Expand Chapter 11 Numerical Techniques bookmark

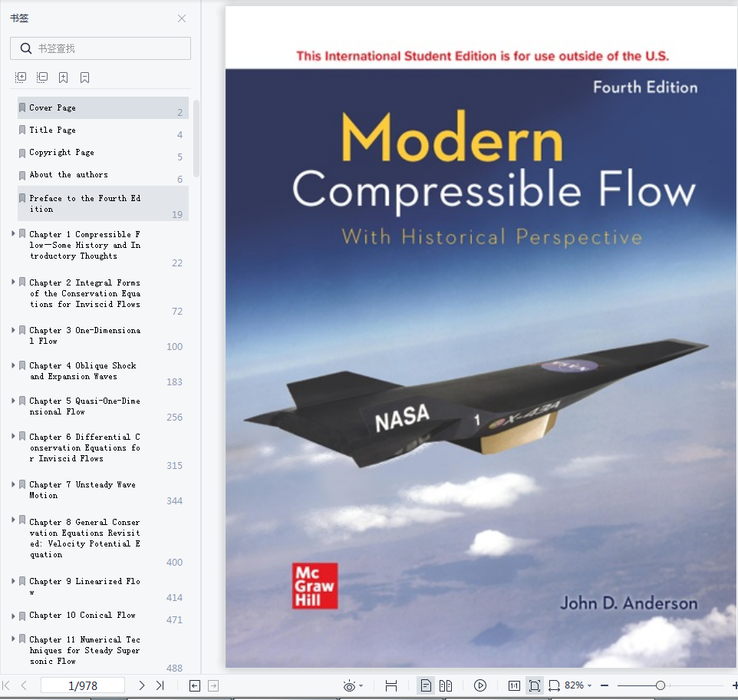click(x=13, y=639)
